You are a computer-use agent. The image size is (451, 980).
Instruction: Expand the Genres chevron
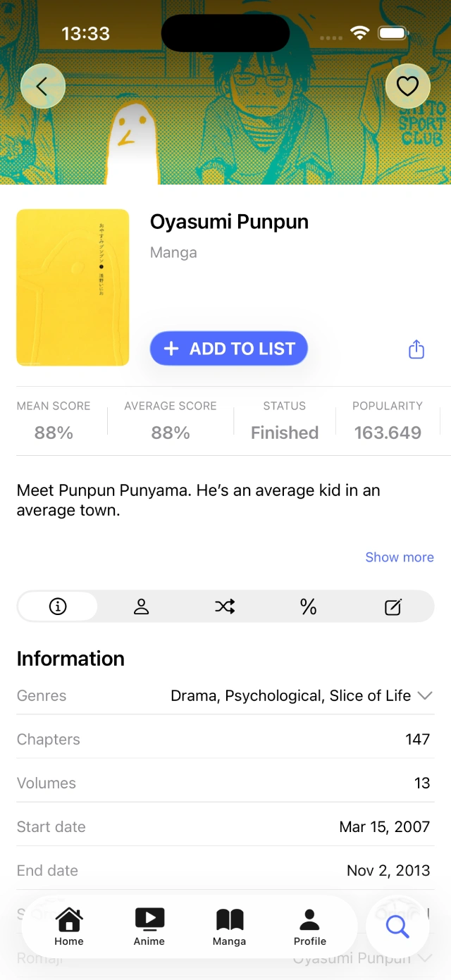click(424, 696)
